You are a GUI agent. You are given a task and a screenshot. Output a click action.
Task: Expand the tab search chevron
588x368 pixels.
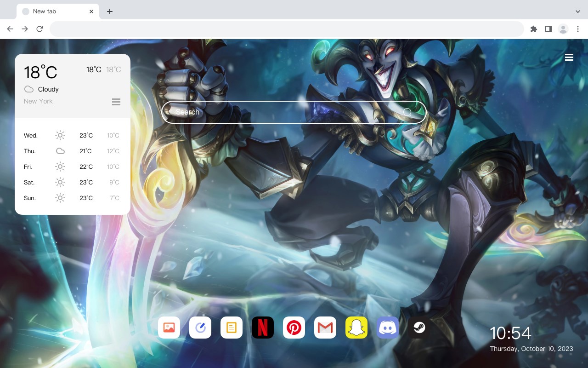578,11
